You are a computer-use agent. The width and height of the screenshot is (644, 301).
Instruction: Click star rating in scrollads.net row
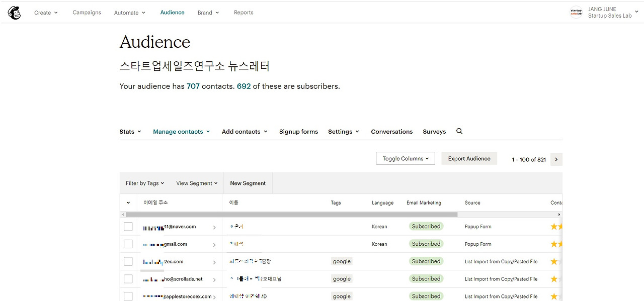pos(556,279)
